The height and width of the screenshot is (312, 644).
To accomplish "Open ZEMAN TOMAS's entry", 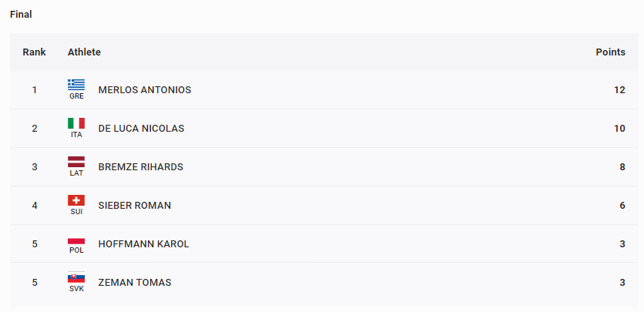I will click(135, 283).
